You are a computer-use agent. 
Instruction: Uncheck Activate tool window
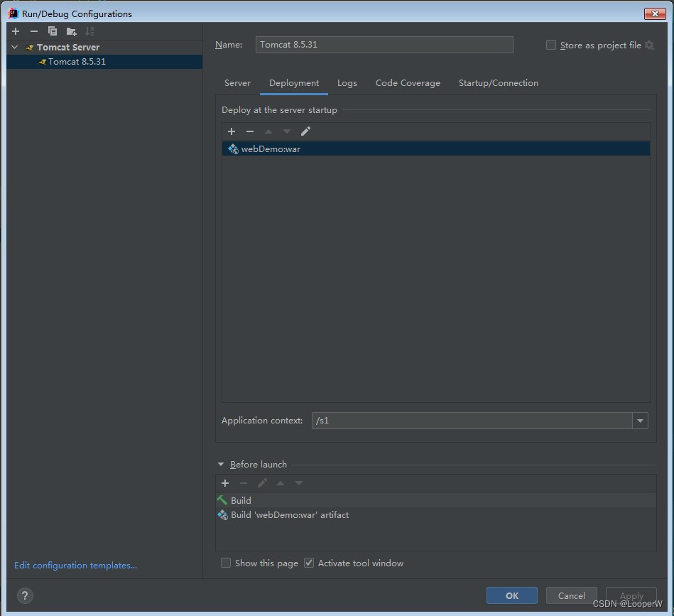(309, 563)
